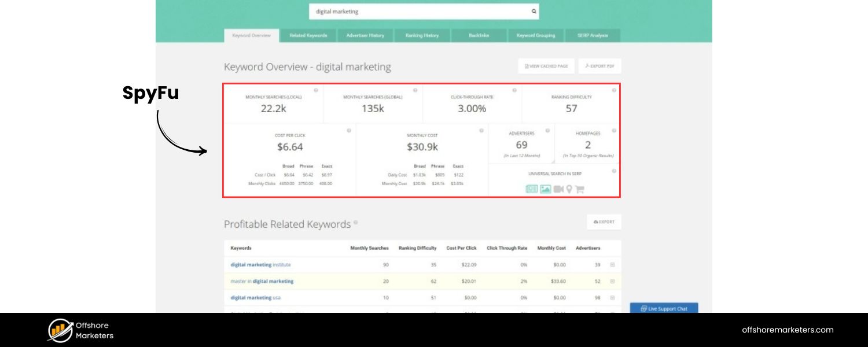868x347 pixels.
Task: Expand the Advertisers card corner handle
Action: pos(552,161)
